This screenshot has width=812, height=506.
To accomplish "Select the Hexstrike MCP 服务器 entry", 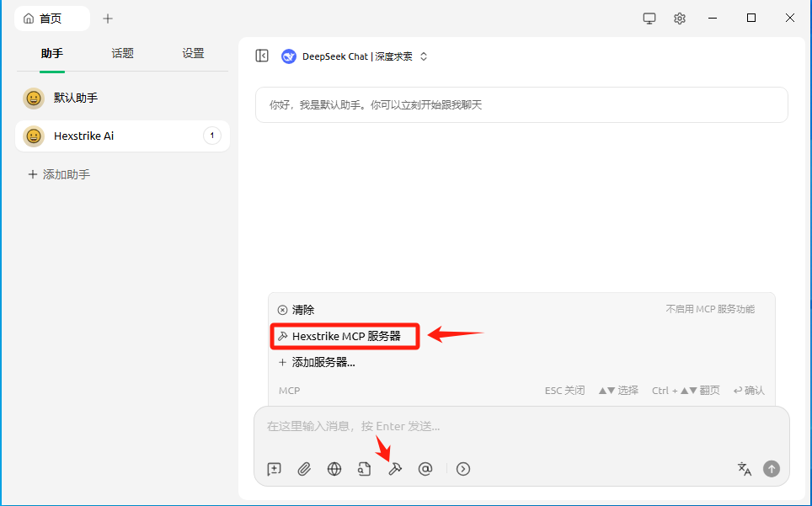I will 344,336.
